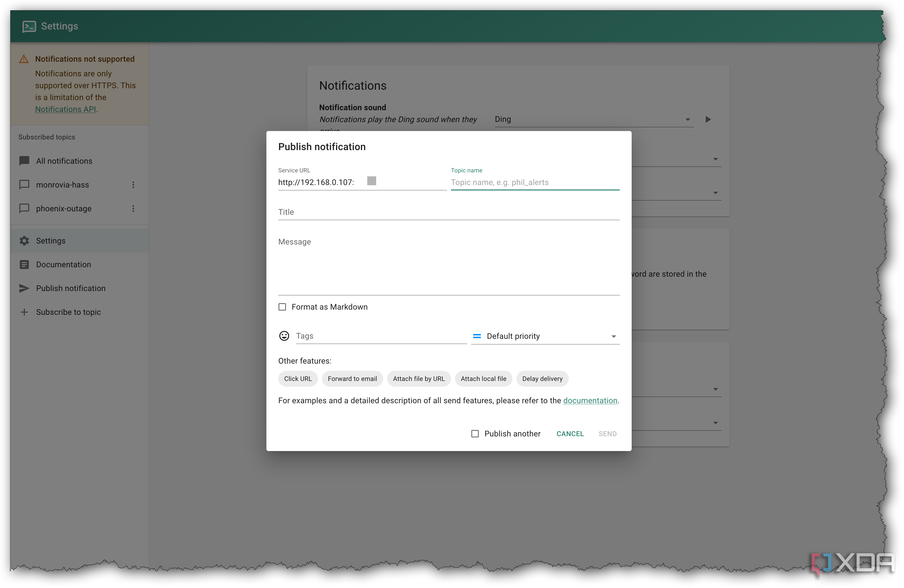
Task: Select All notifications in the sidebar
Action: tap(80, 161)
